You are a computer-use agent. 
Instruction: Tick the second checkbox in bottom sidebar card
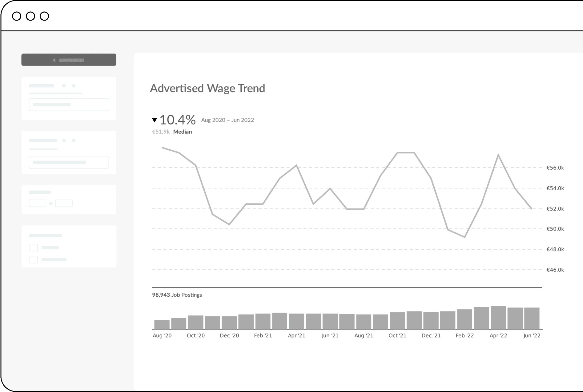[x=33, y=259]
